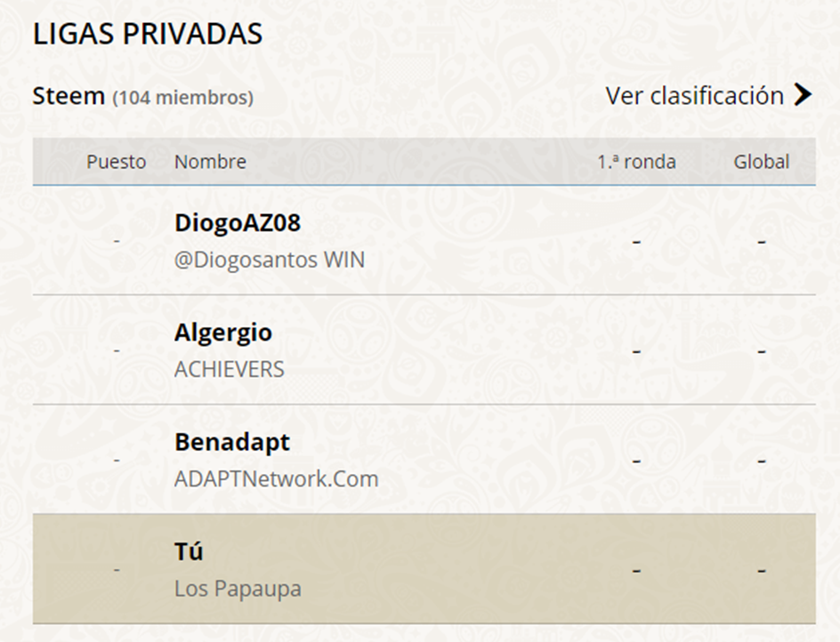Click the 104 miembros member count
The height and width of the screenshot is (642, 840).
(x=182, y=98)
